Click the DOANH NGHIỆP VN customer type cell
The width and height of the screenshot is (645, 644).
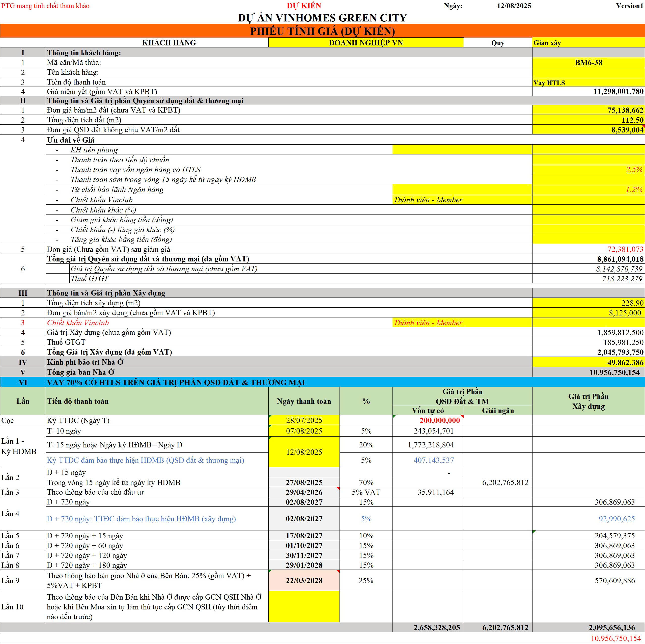(x=366, y=43)
